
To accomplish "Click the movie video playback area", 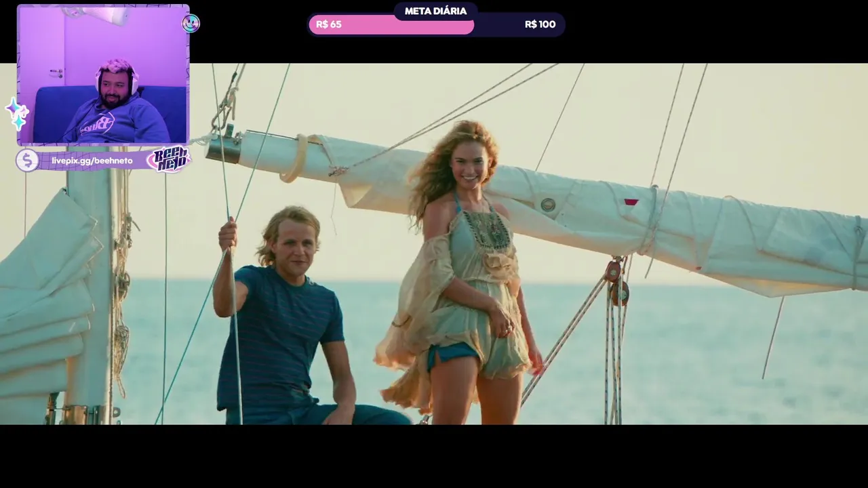I will (x=434, y=244).
